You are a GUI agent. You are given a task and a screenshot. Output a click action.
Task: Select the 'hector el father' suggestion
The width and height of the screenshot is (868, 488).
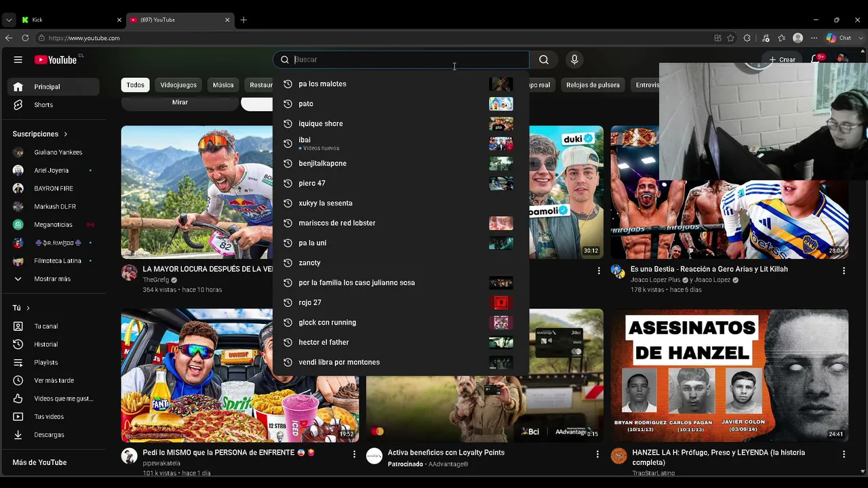tap(401, 342)
